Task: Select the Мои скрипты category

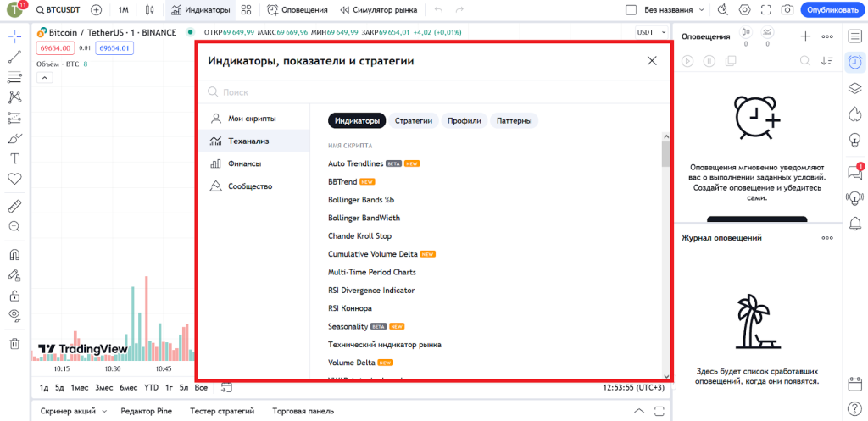Action: [x=254, y=119]
